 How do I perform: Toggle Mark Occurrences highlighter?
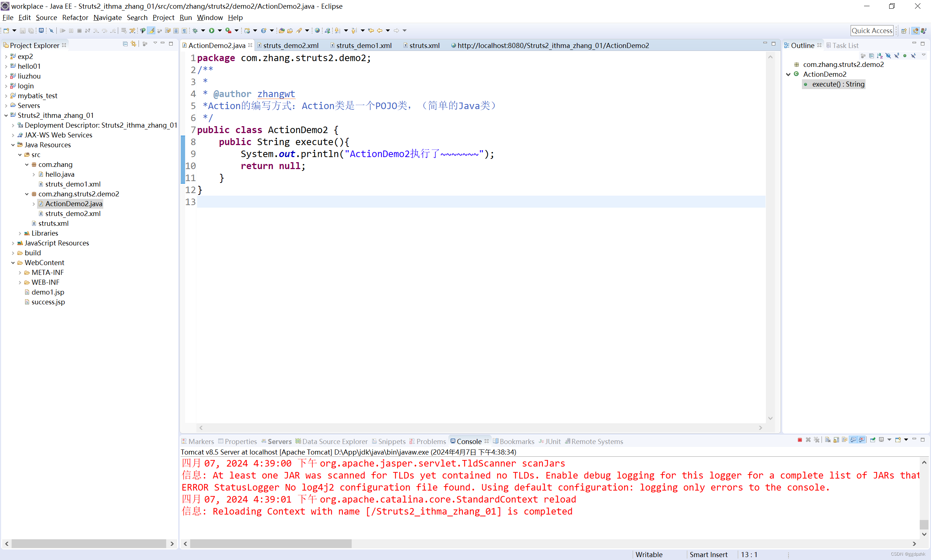151,31
